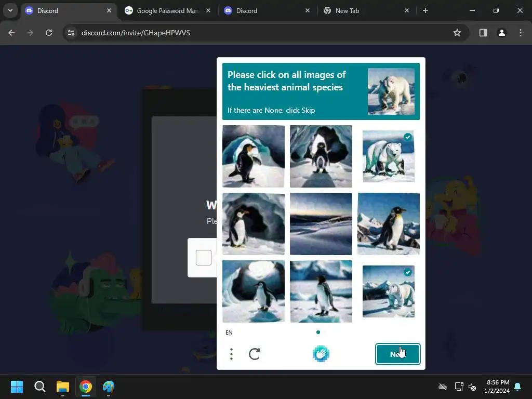Select bottom-left penguin in moonlit cave
This screenshot has height=399, width=532.
click(254, 291)
